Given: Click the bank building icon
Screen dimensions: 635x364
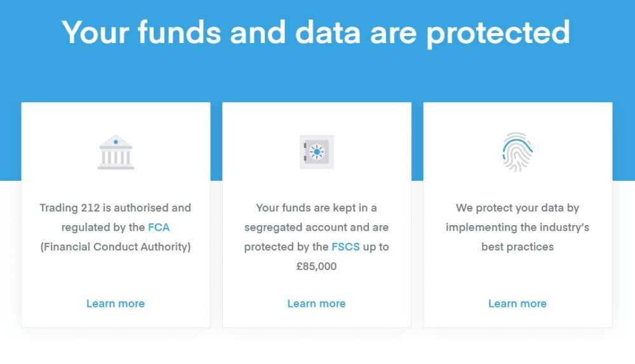Looking at the screenshot, I should (116, 152).
